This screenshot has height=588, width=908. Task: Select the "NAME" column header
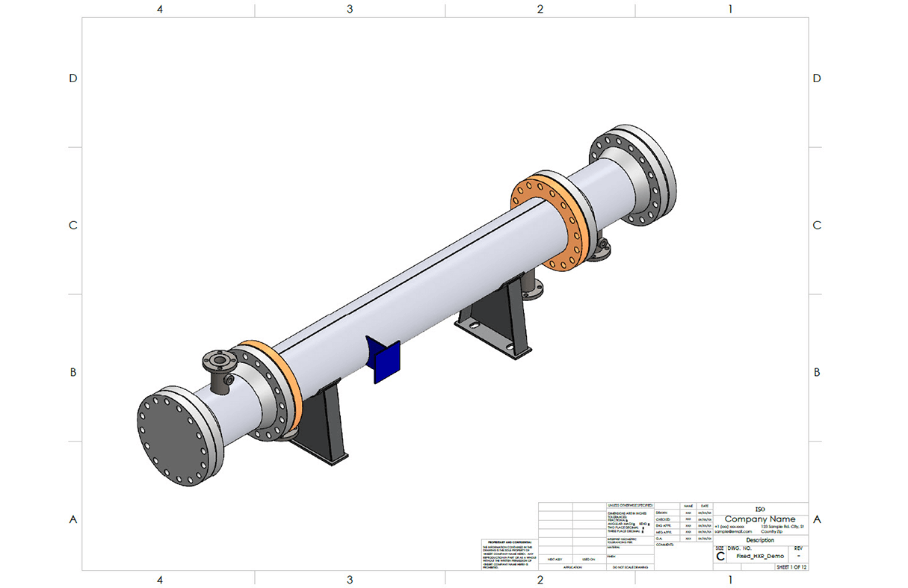pyautogui.click(x=688, y=506)
